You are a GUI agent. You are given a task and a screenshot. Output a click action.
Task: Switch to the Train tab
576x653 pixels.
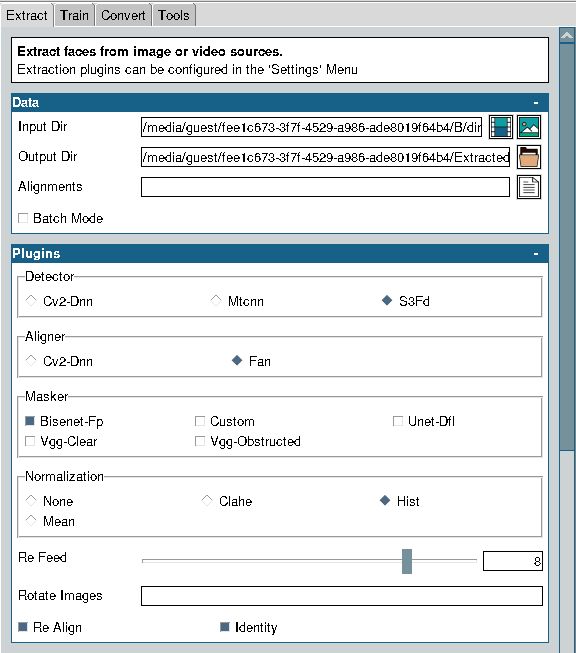(x=74, y=15)
